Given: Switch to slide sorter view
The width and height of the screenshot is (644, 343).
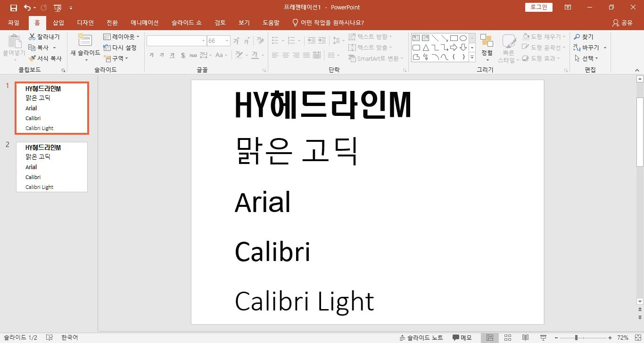Looking at the screenshot, I should tap(508, 337).
